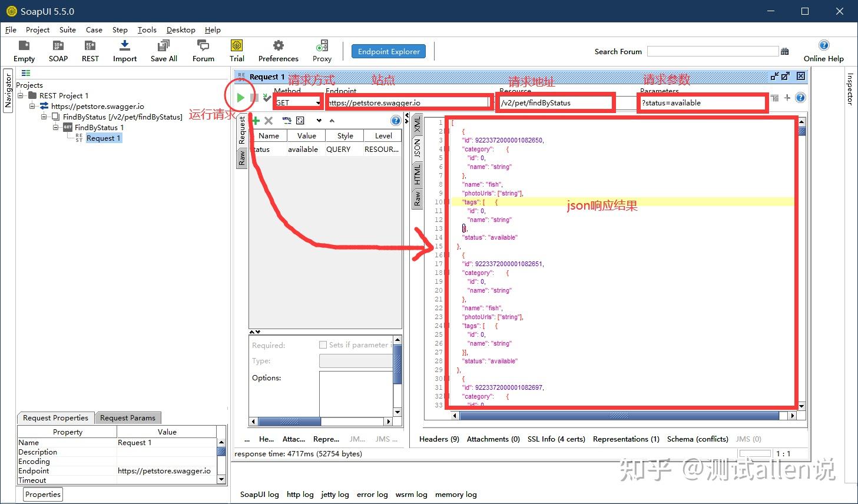Select the XML response view tab
858x504 pixels.
(417, 124)
